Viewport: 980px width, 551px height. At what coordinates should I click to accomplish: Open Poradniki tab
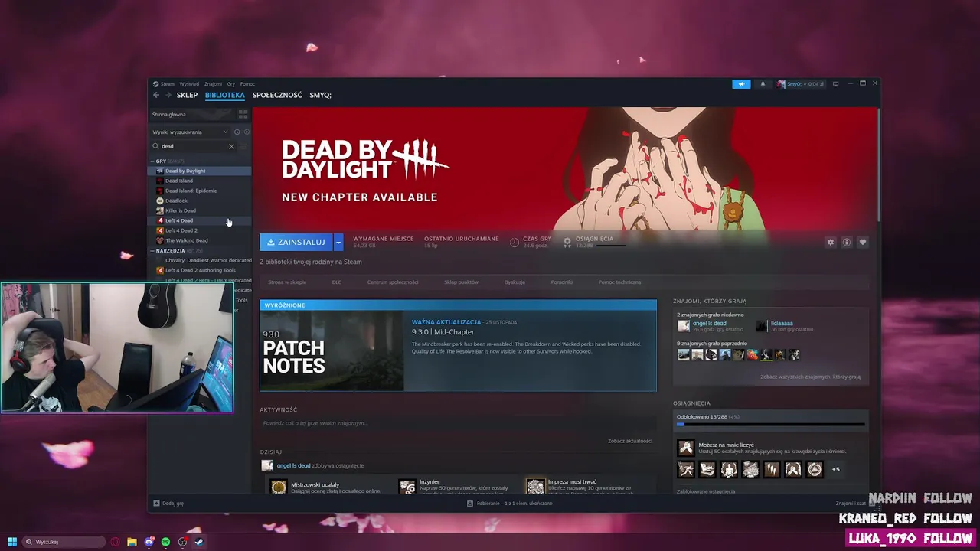[x=562, y=282]
